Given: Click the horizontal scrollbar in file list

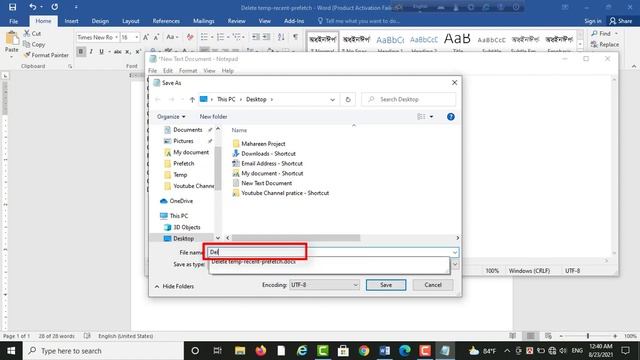Looking at the screenshot, I should 296,238.
